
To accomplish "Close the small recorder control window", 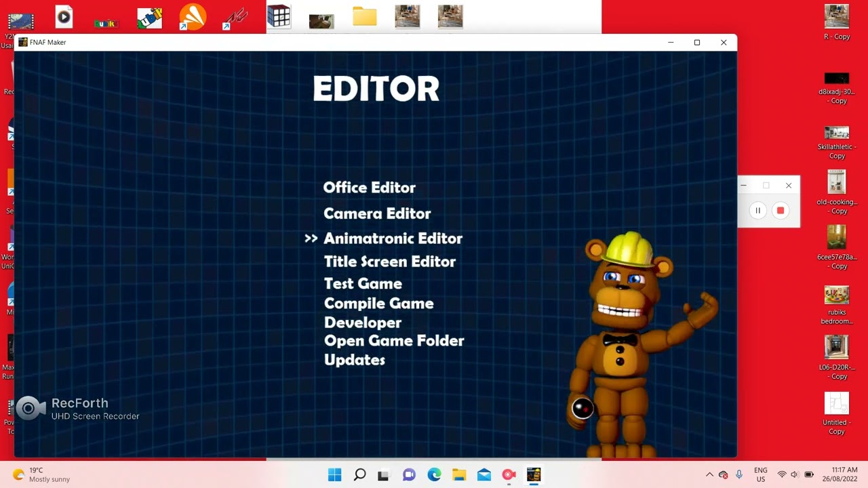I will pos(789,186).
